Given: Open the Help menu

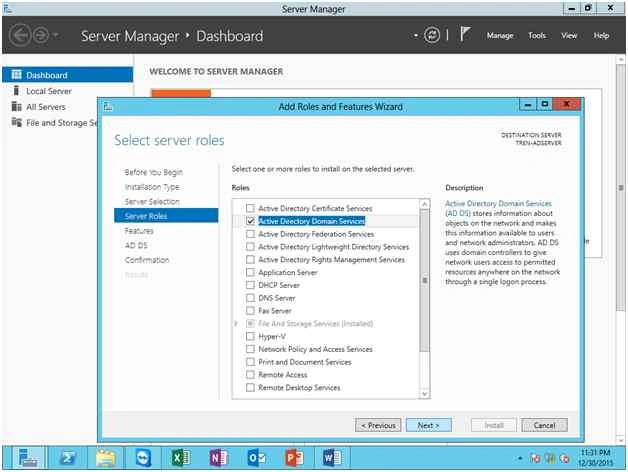Looking at the screenshot, I should pyautogui.click(x=601, y=36).
